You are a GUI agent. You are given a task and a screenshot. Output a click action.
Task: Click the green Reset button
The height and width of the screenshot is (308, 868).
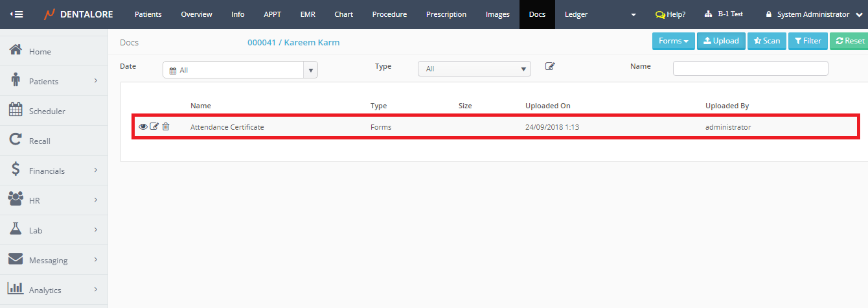849,41
